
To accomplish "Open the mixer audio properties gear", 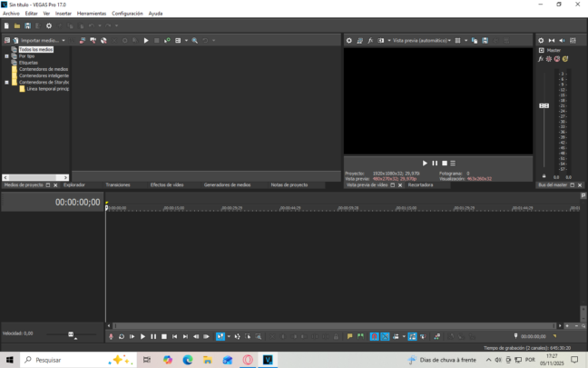I will pyautogui.click(x=541, y=40).
